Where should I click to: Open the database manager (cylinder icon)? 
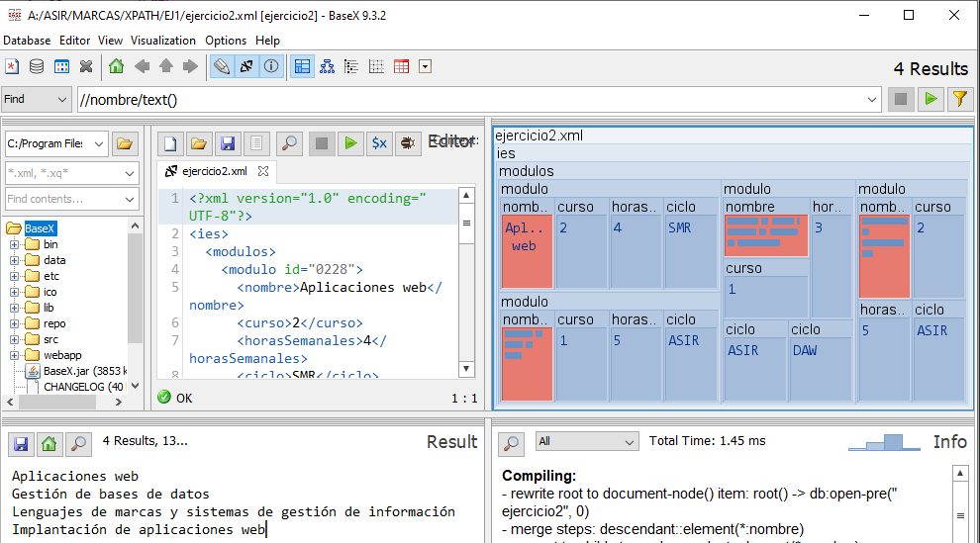click(x=37, y=67)
